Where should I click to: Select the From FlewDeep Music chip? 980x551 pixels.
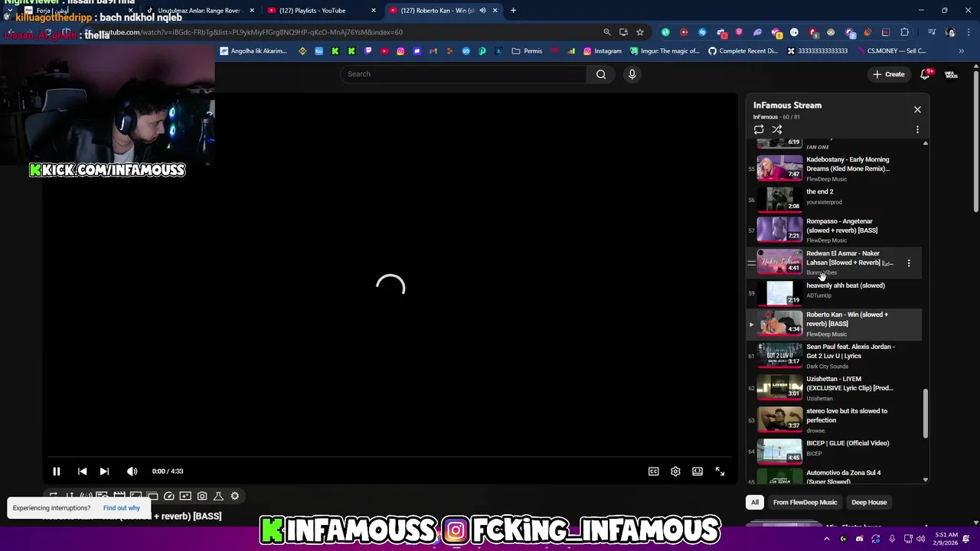click(x=805, y=503)
